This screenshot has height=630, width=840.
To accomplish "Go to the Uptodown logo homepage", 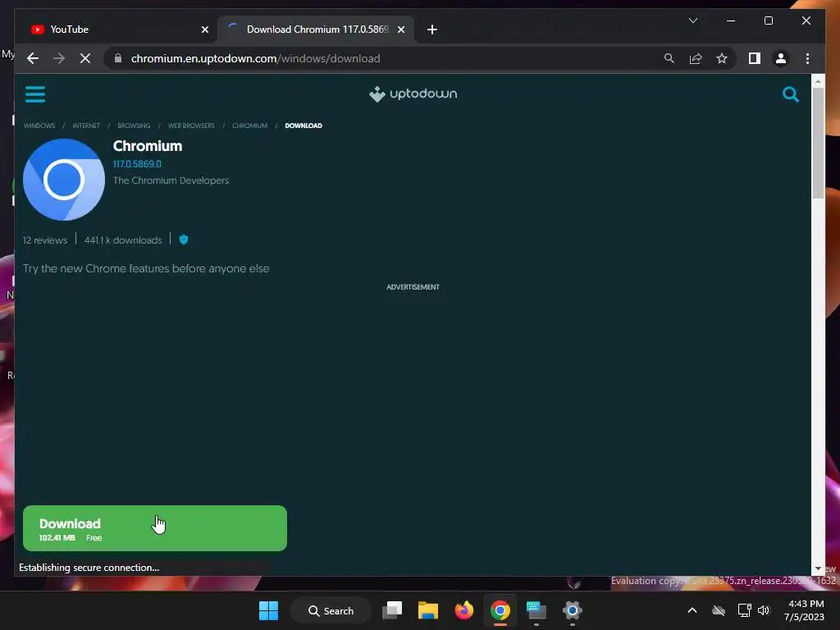I will coord(413,94).
